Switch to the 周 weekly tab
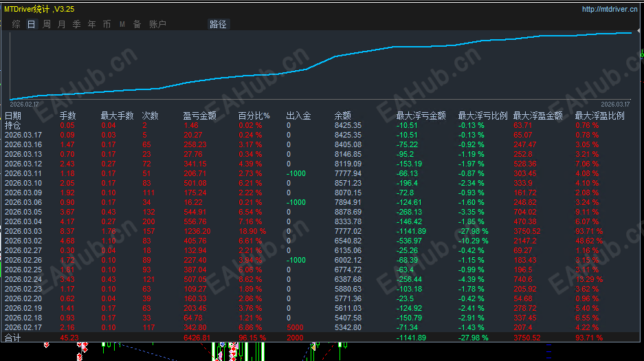 pyautogui.click(x=47, y=24)
